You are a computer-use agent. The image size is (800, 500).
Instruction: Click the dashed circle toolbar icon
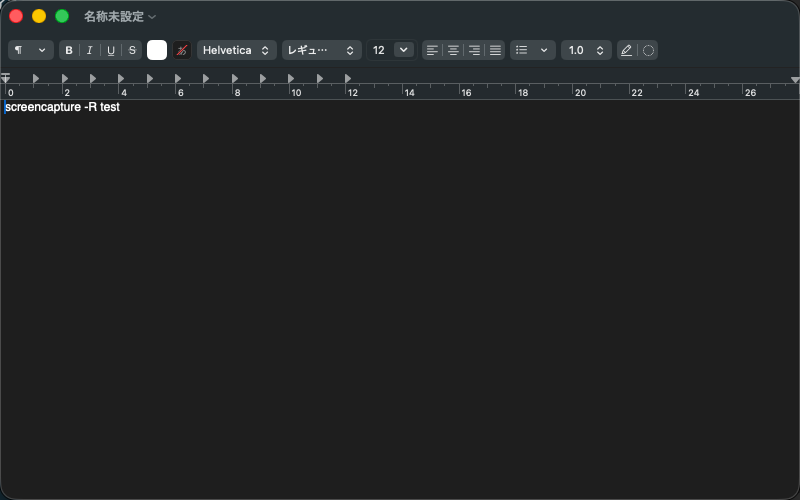coord(648,50)
